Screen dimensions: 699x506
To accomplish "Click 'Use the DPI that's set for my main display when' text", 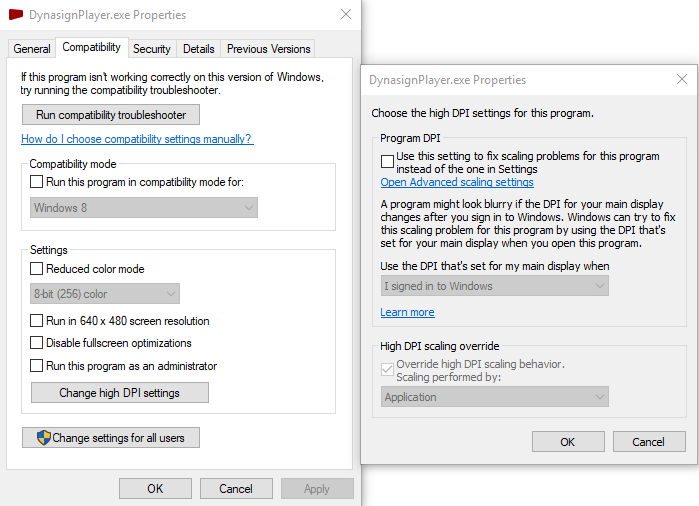I will tap(495, 266).
